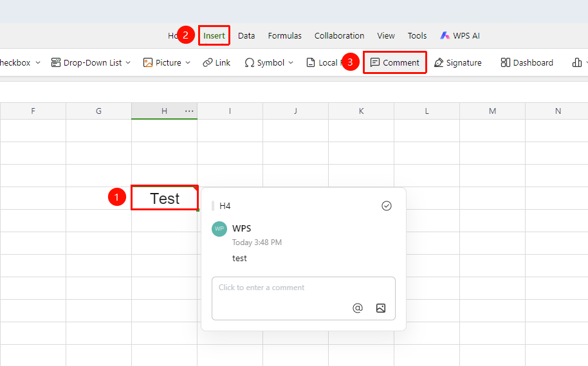Add a Signature
This screenshot has height=366, width=588.
(458, 62)
